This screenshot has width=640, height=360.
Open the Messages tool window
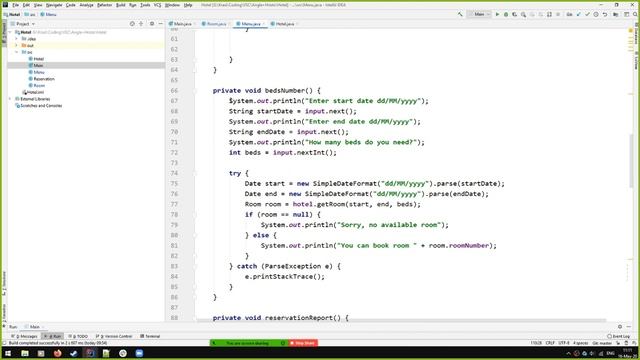tap(24, 336)
